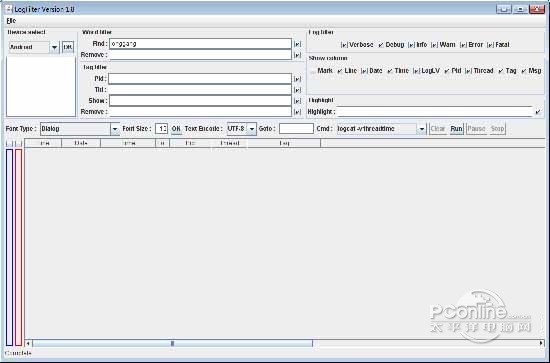Click the horizontal scrollbar left arrow
Screen dimensions: 550x363
pos(28,343)
